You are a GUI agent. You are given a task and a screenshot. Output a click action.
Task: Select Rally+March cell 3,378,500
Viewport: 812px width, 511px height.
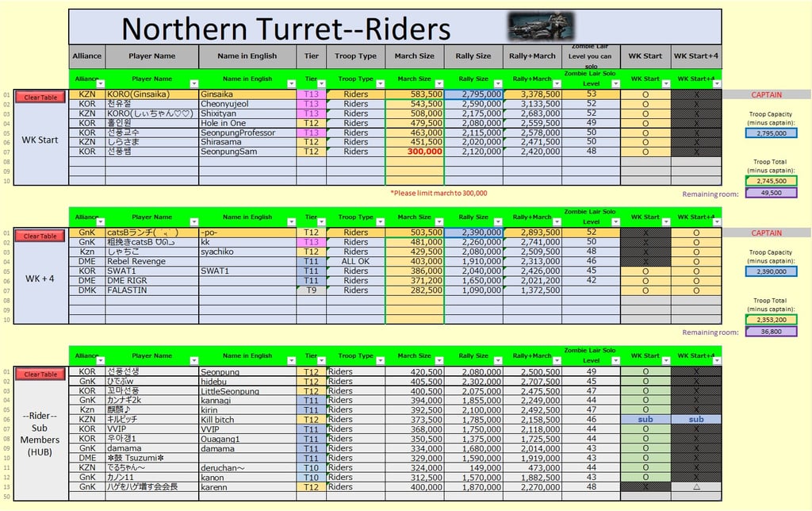click(x=532, y=94)
